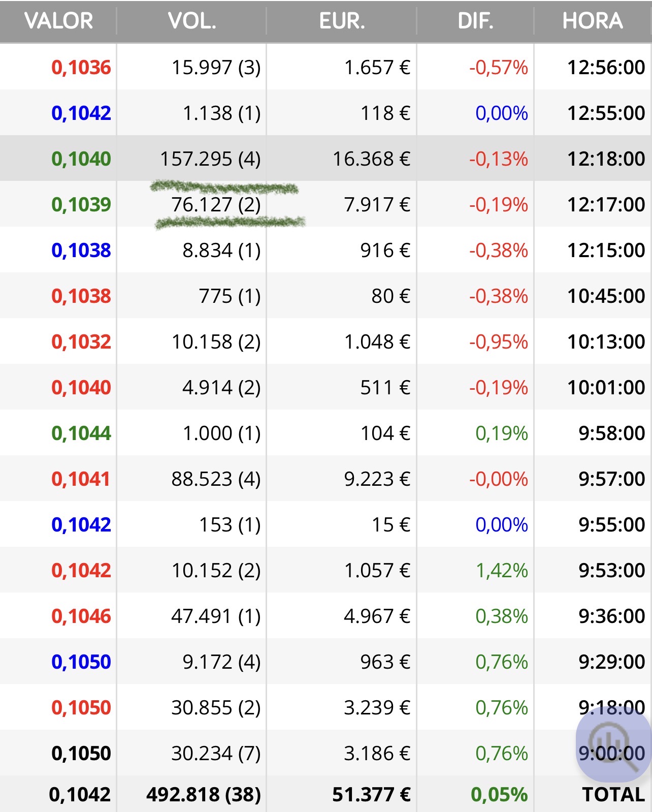652x812 pixels.
Task: Select the highlighted 12:18:00 time cell
Action: point(606,159)
